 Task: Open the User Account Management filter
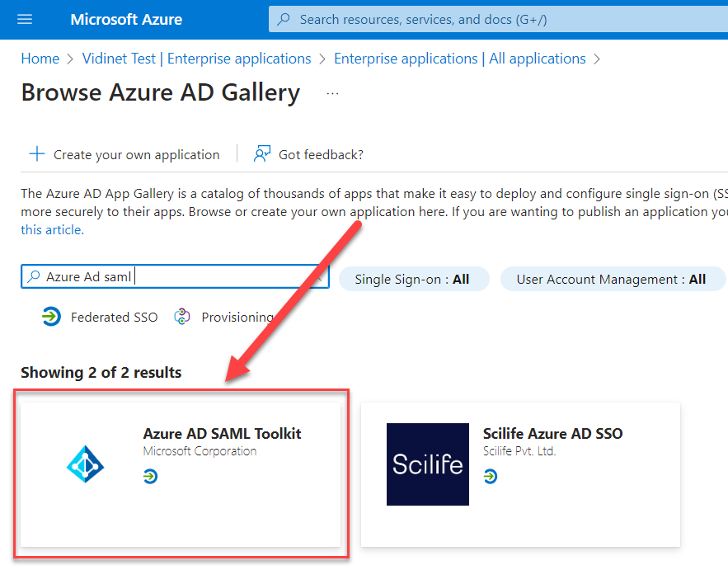pos(611,279)
